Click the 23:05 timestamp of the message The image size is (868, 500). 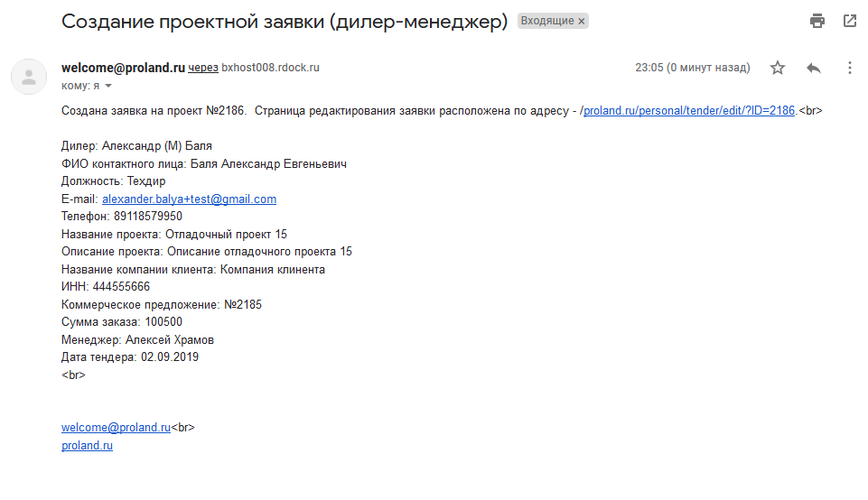[x=649, y=68]
